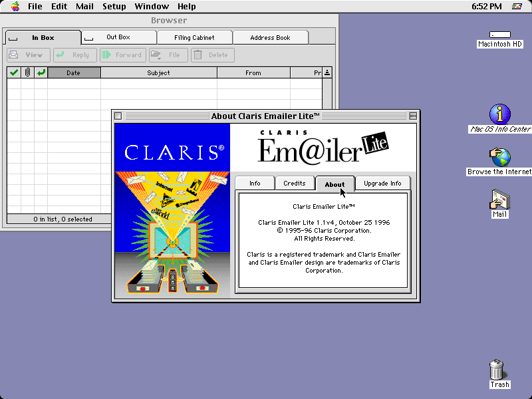Click the Reply button in Browser toolbar
The image size is (532, 399).
[75, 55]
